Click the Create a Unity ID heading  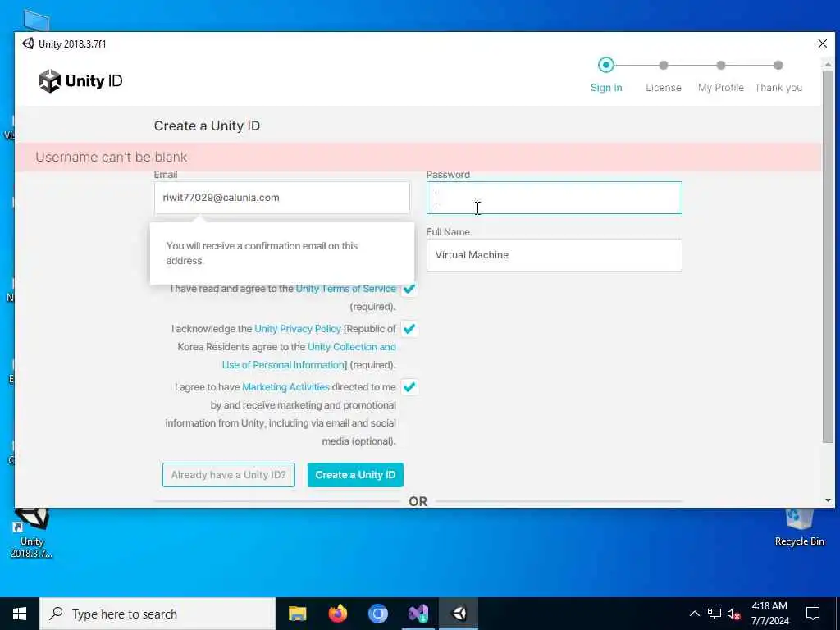207,126
